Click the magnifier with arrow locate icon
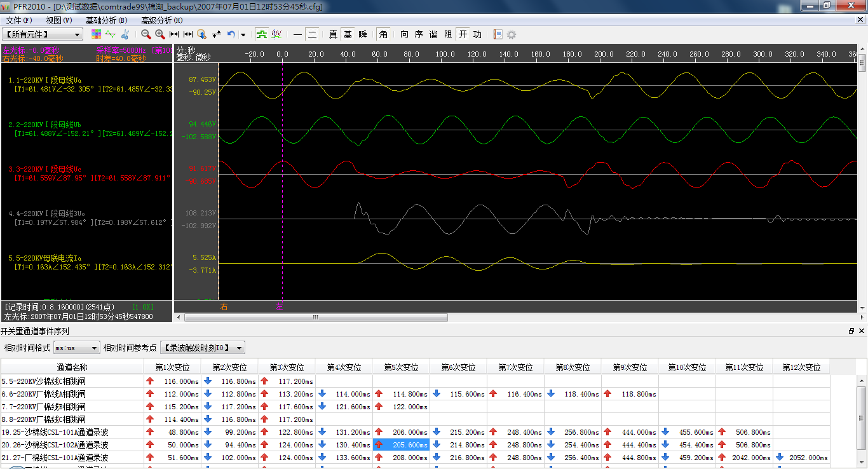Screen dimensions: 868x469 pyautogui.click(x=202, y=34)
